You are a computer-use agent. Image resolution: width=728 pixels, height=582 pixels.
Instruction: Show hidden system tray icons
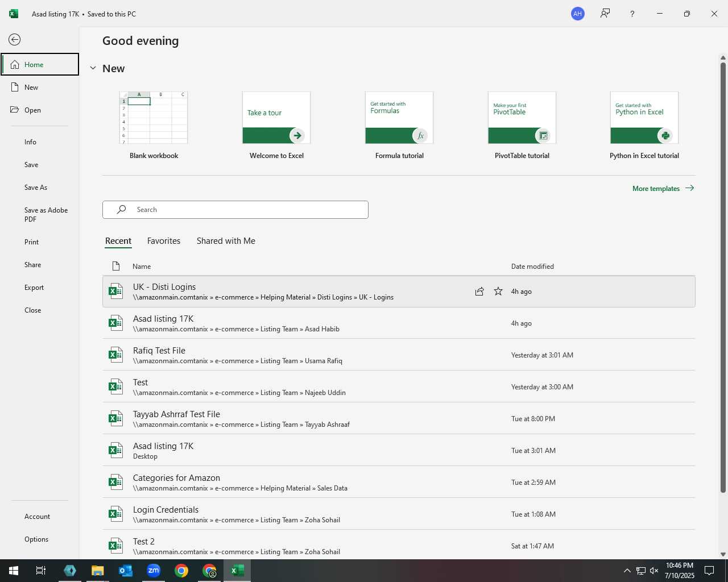tap(627, 571)
